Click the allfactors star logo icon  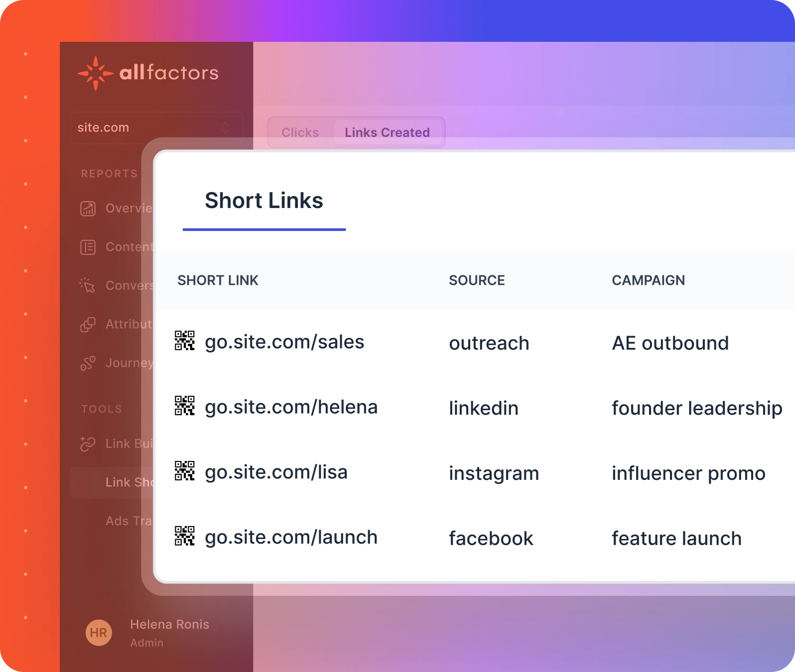[x=95, y=73]
